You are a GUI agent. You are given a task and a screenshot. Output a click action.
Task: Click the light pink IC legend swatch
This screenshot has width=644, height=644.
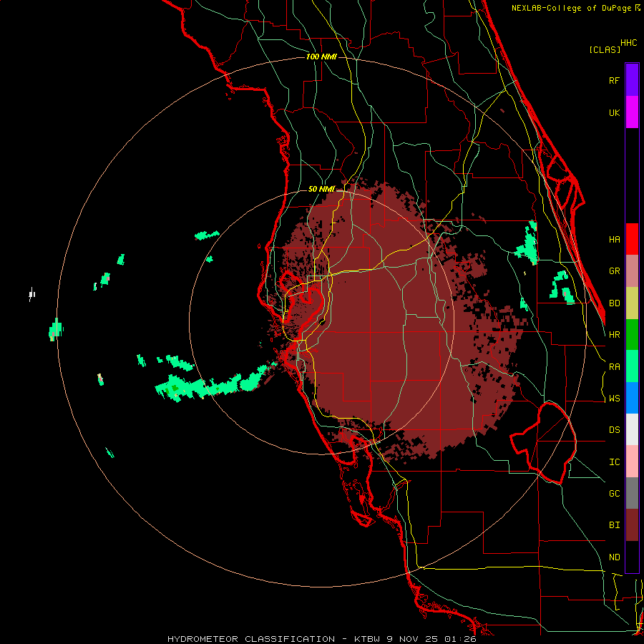click(x=632, y=462)
